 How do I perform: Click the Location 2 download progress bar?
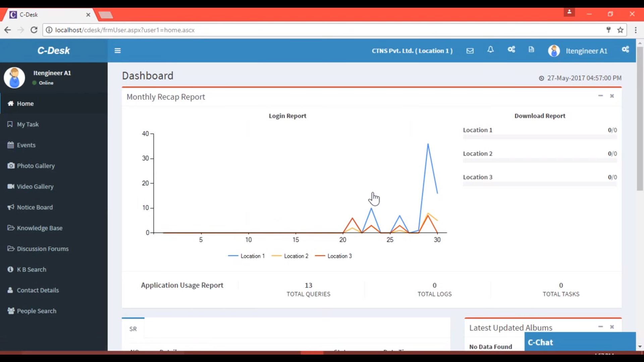pos(540,161)
